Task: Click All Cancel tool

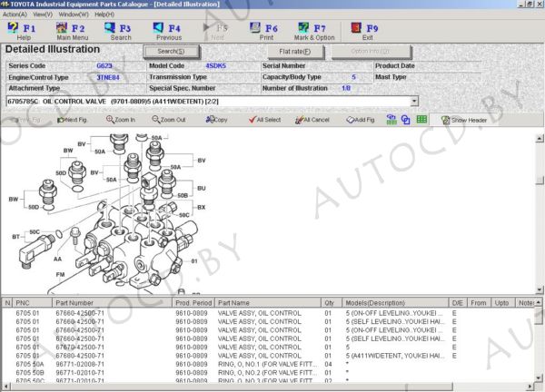Action: point(312,120)
